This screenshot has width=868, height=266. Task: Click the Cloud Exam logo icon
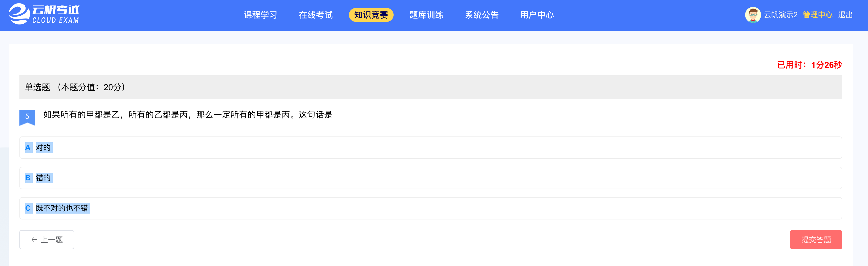point(19,14)
